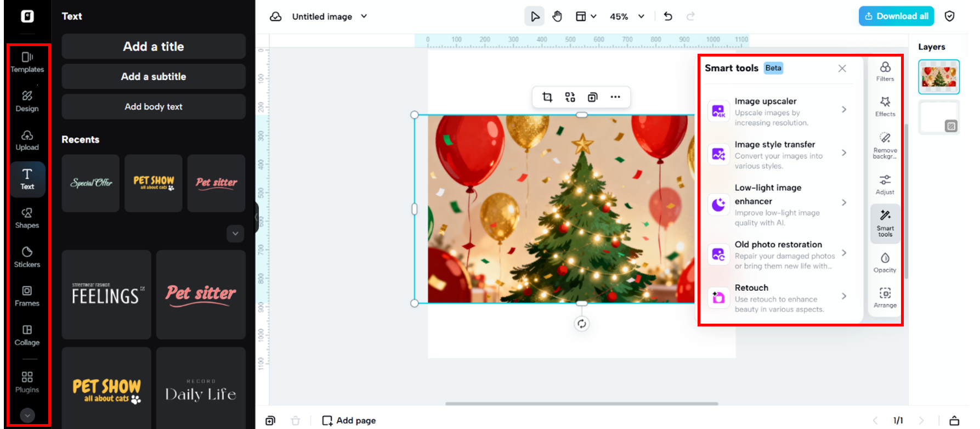Select the Daily Life text template
This screenshot has height=429, width=980.
pyautogui.click(x=201, y=388)
